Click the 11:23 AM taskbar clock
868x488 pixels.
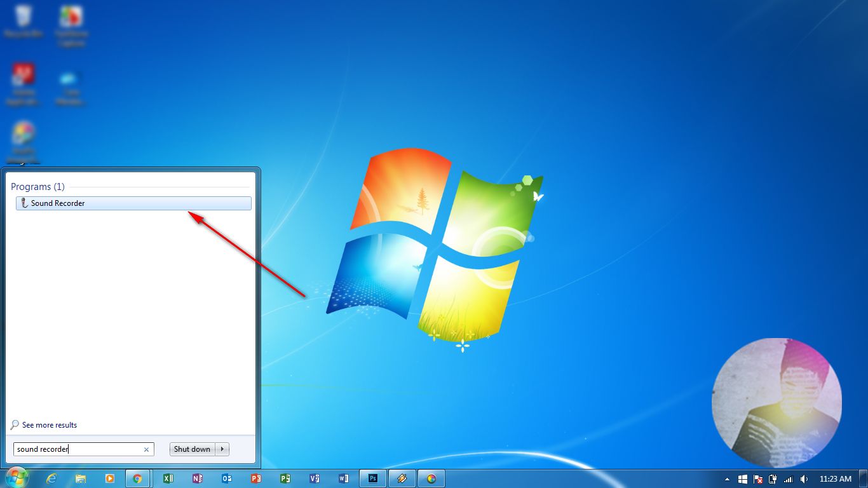pyautogui.click(x=835, y=479)
